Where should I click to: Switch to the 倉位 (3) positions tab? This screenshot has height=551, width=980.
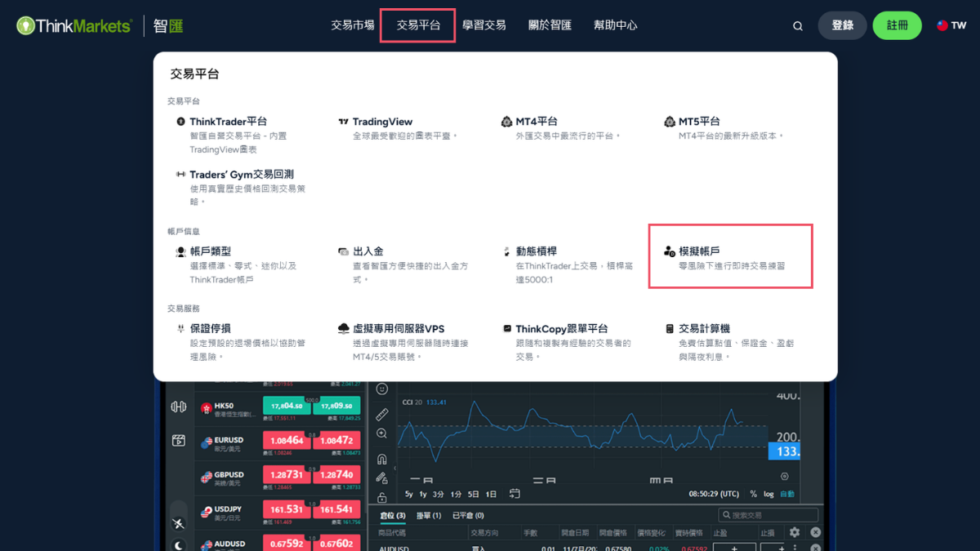tap(393, 516)
